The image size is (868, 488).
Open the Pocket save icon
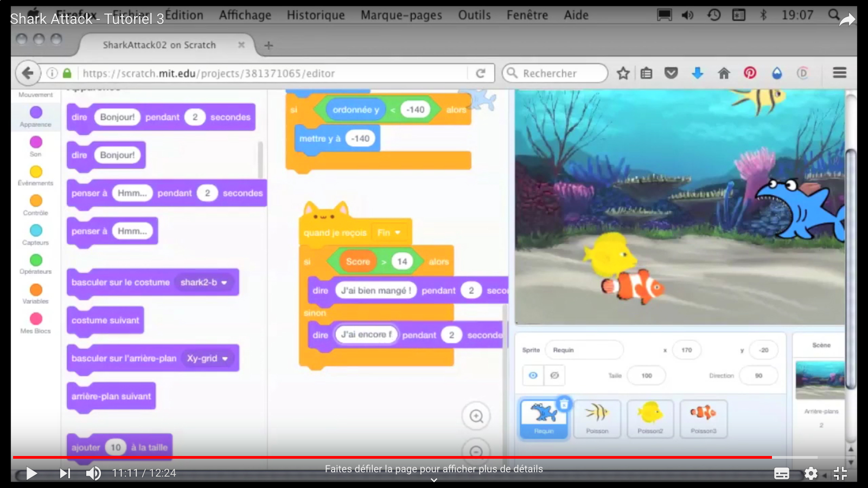[x=671, y=73]
